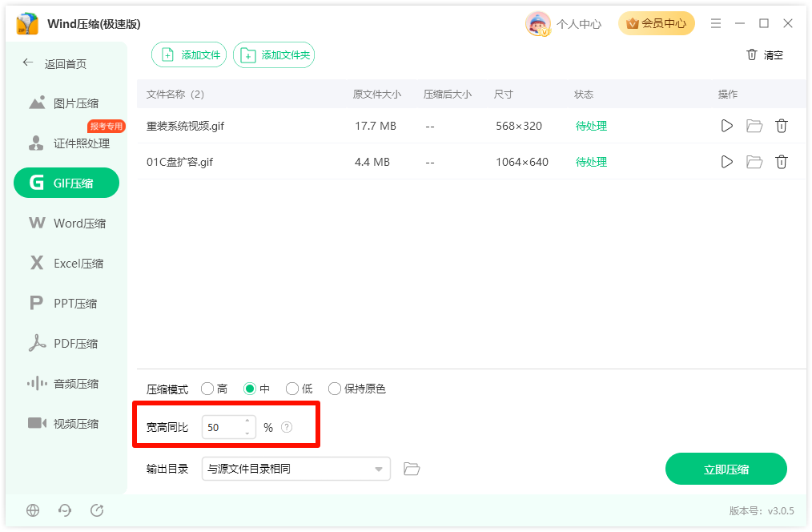812x532 pixels.
Task: Click file name 重装系统视频.gif
Action: coord(186,126)
